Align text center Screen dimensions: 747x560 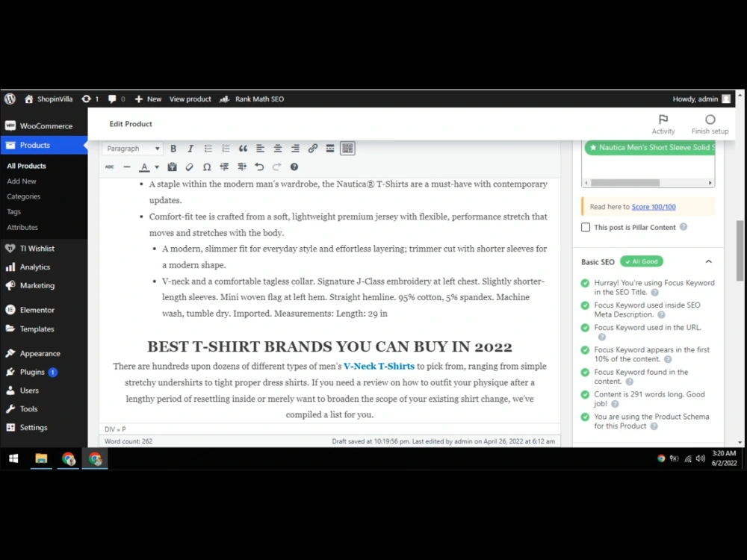pos(278,149)
